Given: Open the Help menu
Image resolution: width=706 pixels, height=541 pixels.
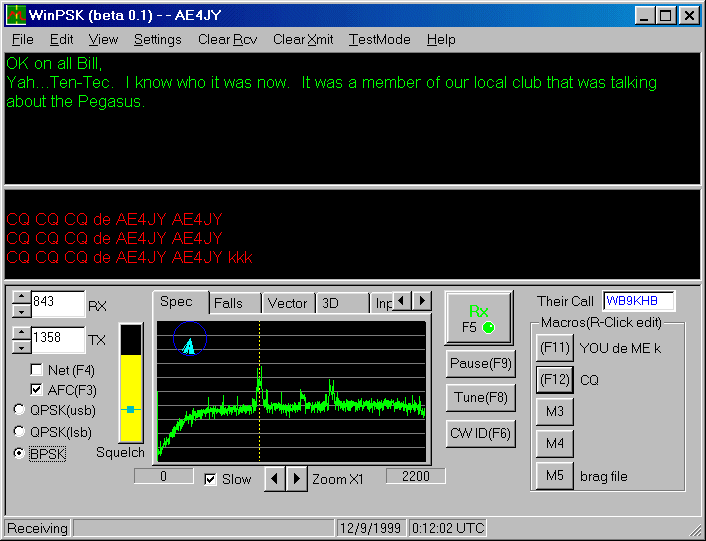Looking at the screenshot, I should (x=441, y=40).
